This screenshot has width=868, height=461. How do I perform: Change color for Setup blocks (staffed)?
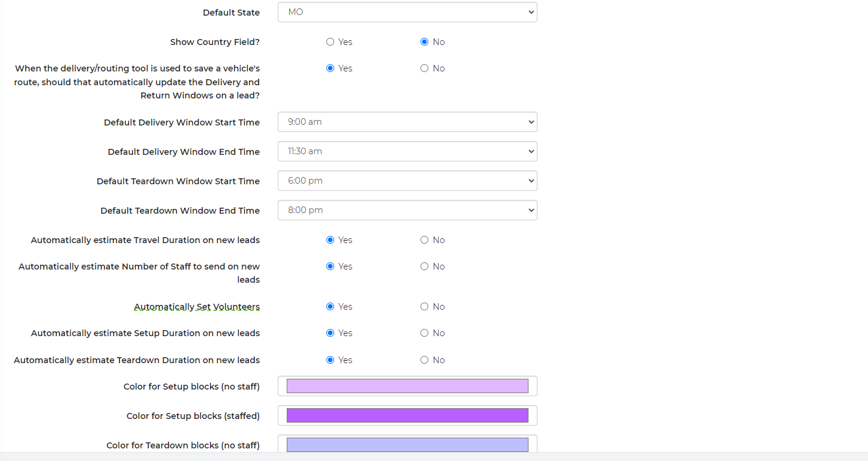(407, 415)
